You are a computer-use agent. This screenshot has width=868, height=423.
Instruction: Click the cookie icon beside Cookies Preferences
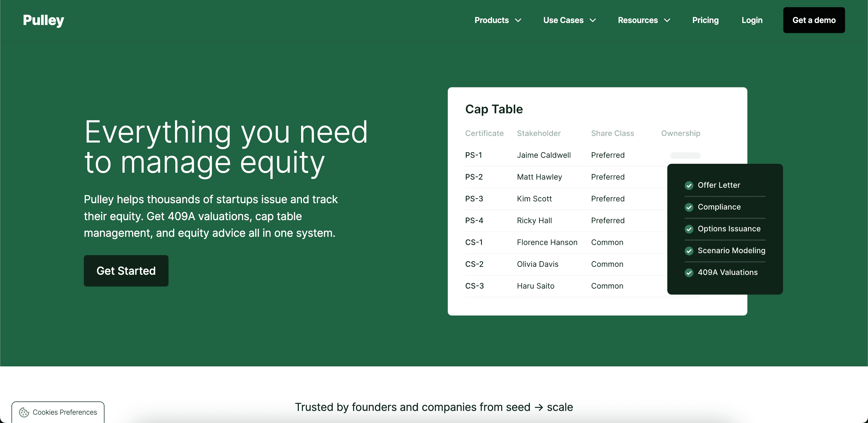coord(24,412)
